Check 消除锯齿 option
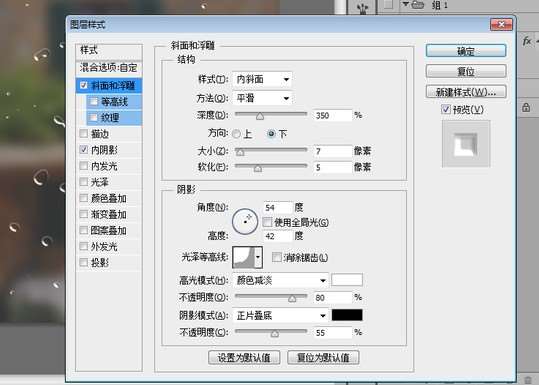The width and height of the screenshot is (539, 385). [277, 257]
